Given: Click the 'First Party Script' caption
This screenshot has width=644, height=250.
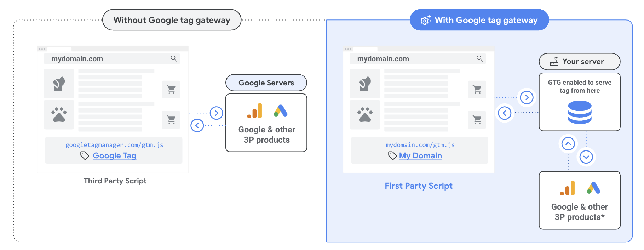Looking at the screenshot, I should (x=419, y=186).
